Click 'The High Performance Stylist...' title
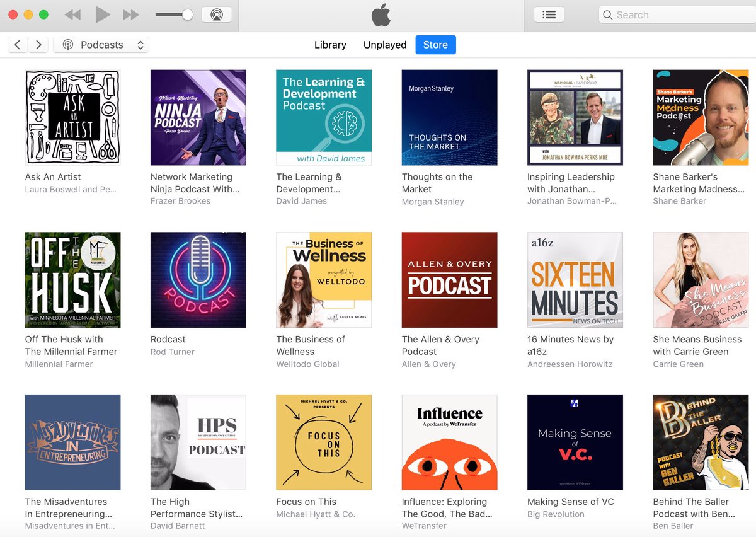The image size is (756, 537). (197, 508)
